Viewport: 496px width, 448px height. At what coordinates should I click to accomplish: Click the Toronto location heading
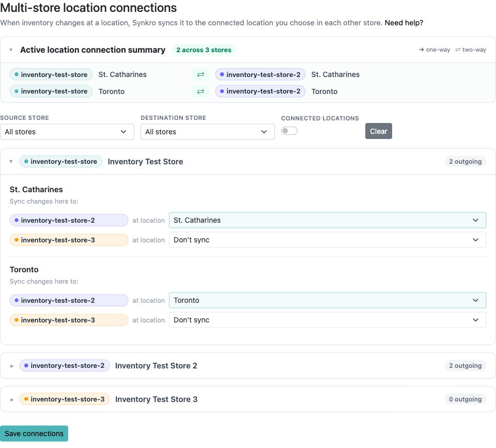coord(24,270)
